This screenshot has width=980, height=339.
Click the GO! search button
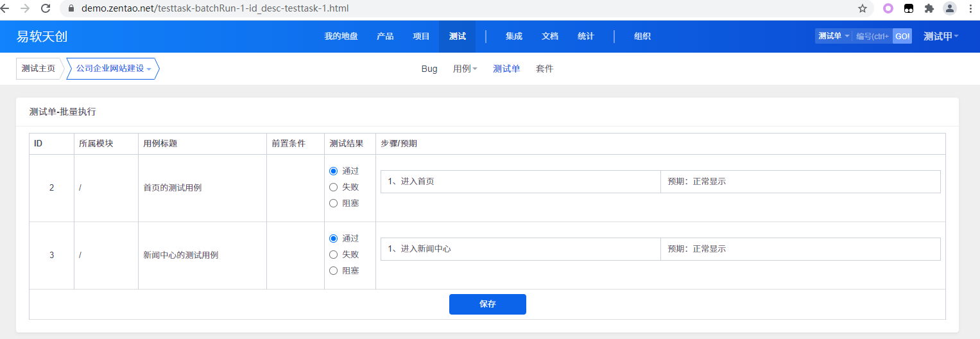[x=902, y=36]
